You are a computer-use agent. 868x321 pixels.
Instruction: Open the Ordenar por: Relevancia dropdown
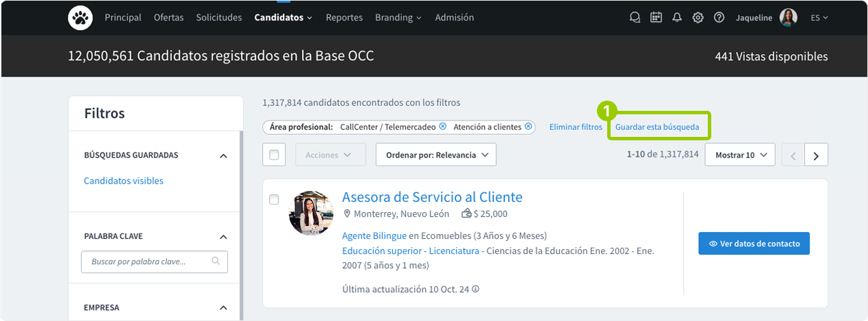(435, 155)
